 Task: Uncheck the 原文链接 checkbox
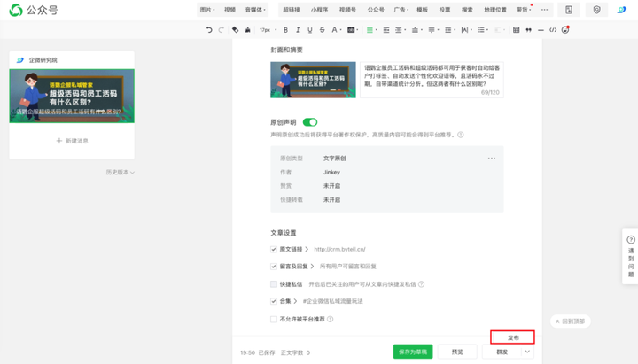[274, 250]
